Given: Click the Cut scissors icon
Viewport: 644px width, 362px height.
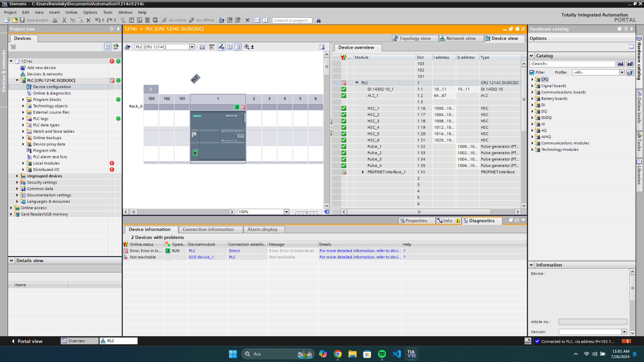Looking at the screenshot, I should pos(64,20).
